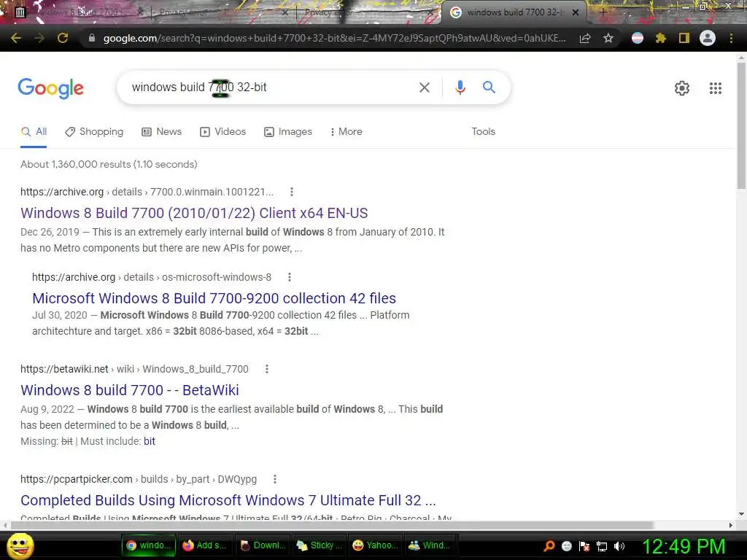Click the vertical page scrollbar thumb
747x560 pixels.
(x=741, y=126)
